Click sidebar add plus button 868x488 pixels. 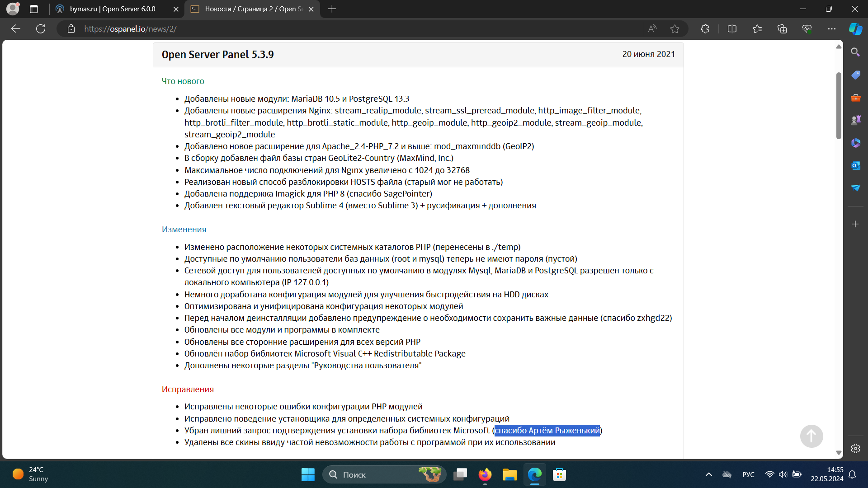pos(855,224)
